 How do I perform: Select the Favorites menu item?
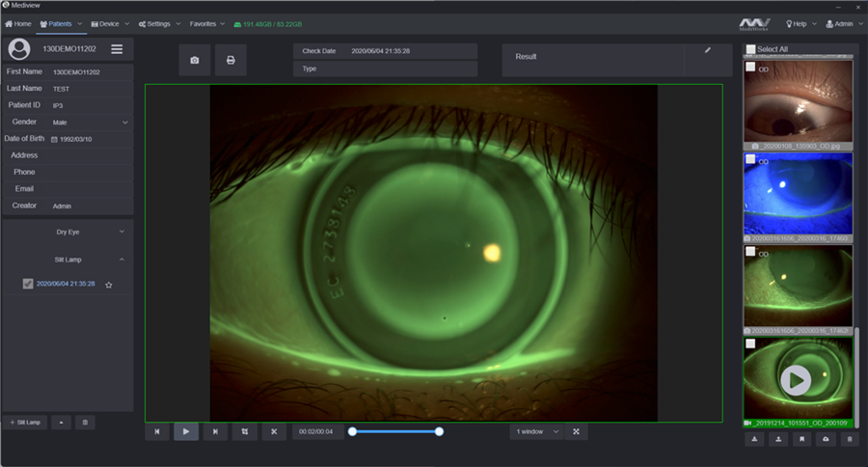[x=203, y=24]
